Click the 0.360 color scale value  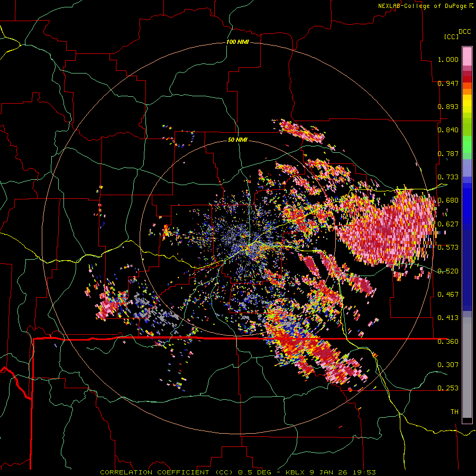(x=448, y=342)
